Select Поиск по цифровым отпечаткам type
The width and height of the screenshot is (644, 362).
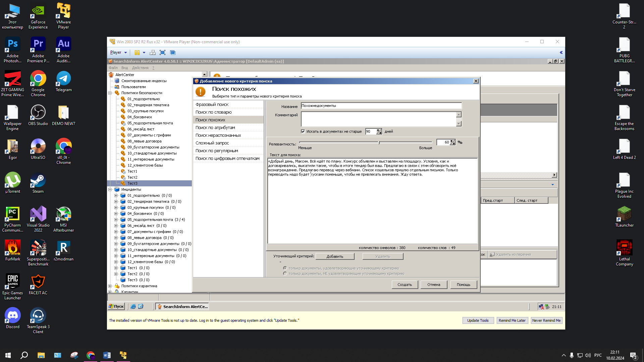click(228, 159)
